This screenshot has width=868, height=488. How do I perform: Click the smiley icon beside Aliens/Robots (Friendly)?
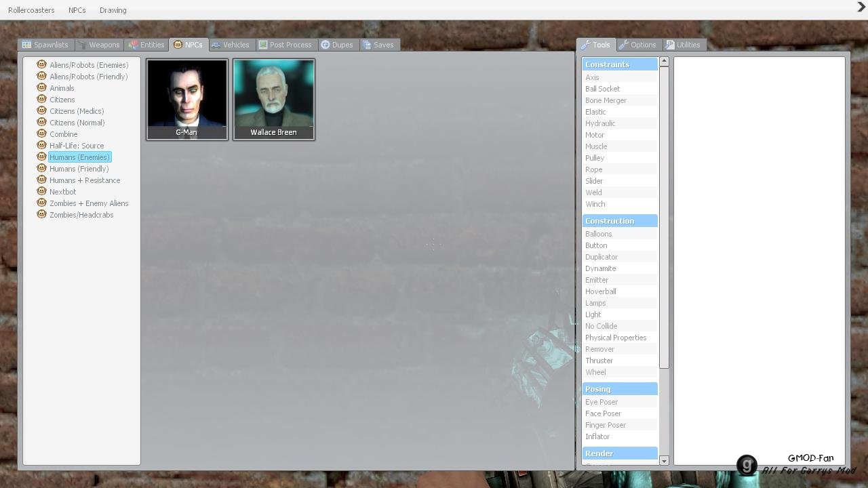tap(41, 76)
